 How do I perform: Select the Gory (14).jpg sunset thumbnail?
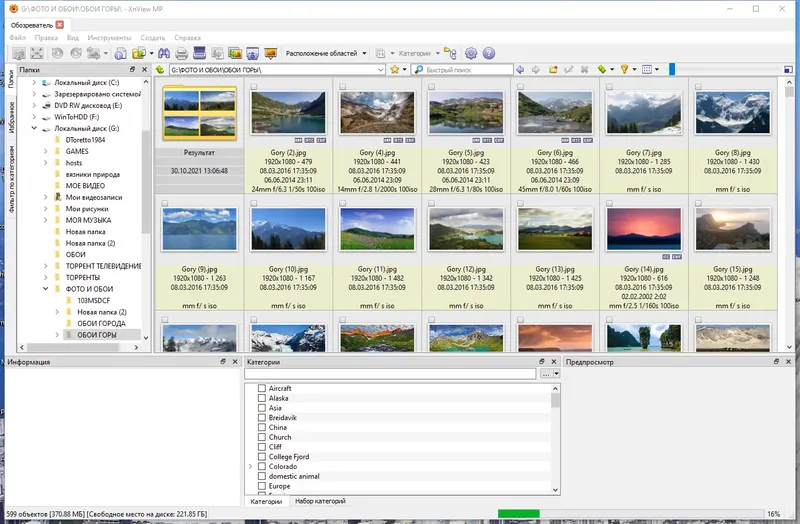pos(645,228)
